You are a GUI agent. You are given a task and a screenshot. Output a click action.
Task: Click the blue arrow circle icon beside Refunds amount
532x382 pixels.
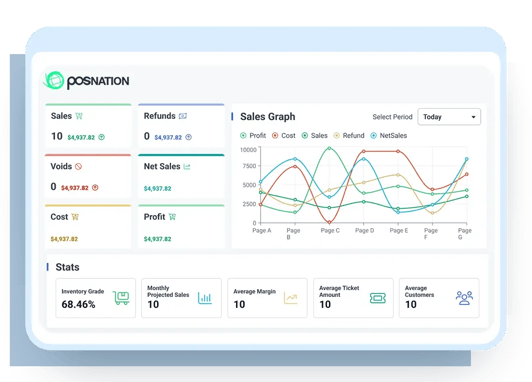pos(189,137)
